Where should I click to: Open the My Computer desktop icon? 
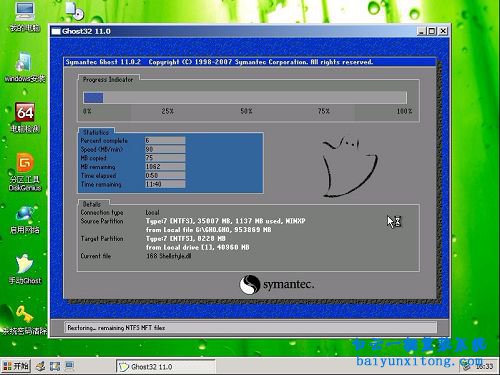click(x=25, y=17)
